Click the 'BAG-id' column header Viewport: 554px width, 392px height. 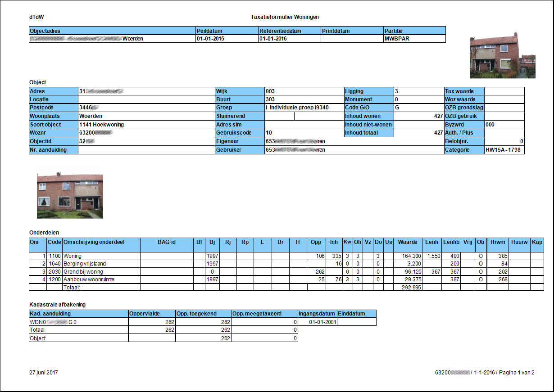pyautogui.click(x=167, y=245)
